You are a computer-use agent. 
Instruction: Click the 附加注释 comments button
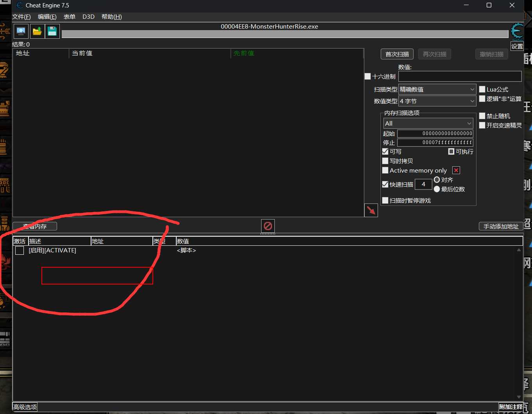511,407
